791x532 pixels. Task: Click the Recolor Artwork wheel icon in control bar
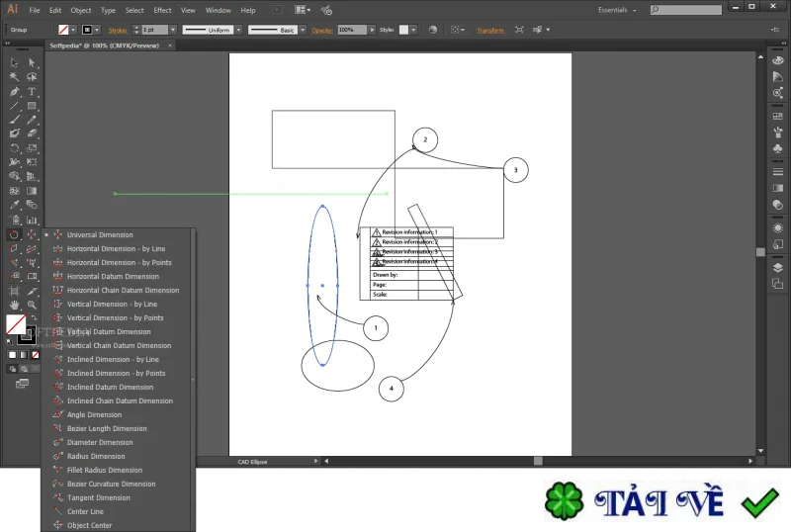pos(433,30)
